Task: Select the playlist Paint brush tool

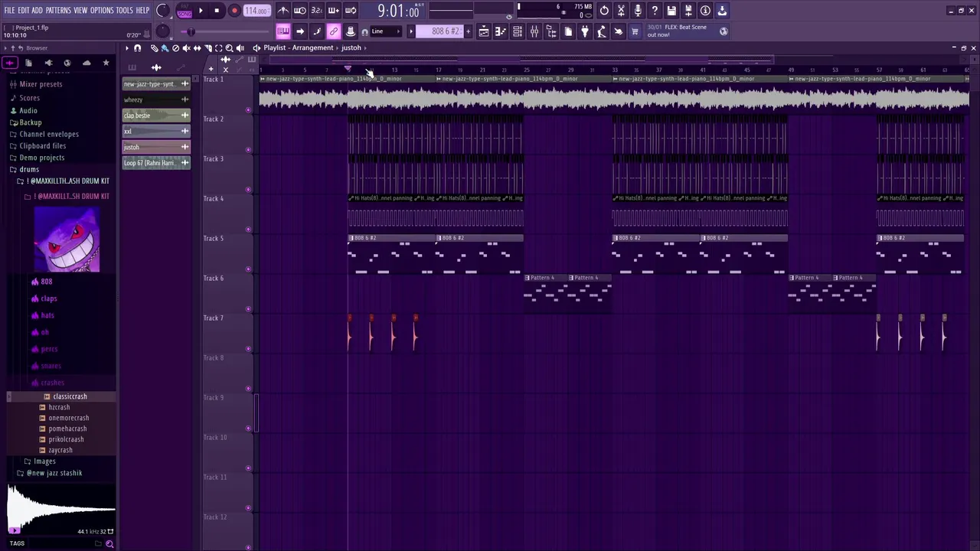Action: pyautogui.click(x=165, y=47)
